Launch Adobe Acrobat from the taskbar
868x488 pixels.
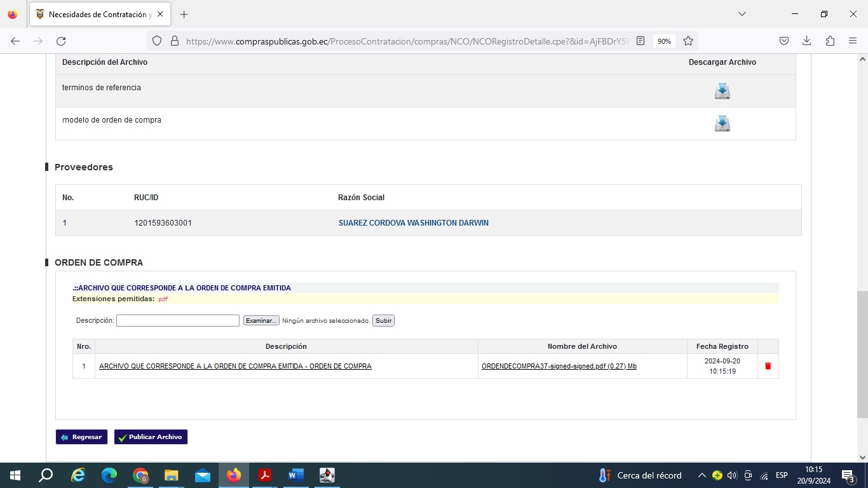tap(265, 475)
